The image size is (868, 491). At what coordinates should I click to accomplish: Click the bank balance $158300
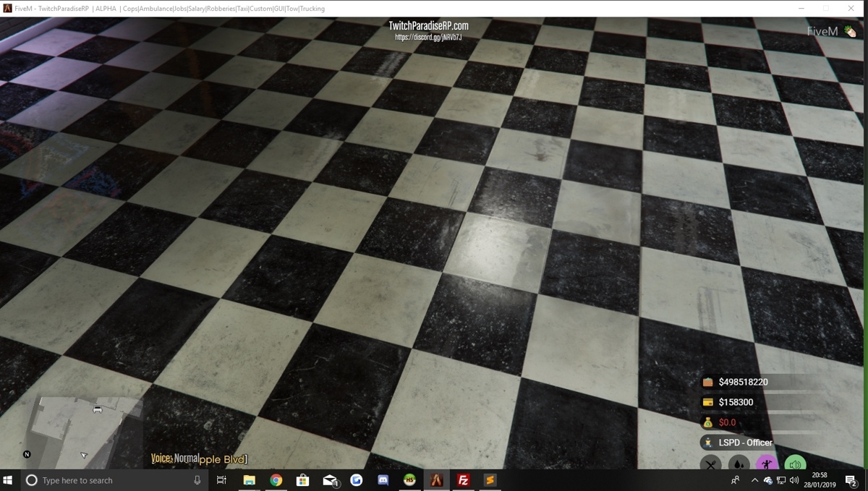(x=736, y=402)
